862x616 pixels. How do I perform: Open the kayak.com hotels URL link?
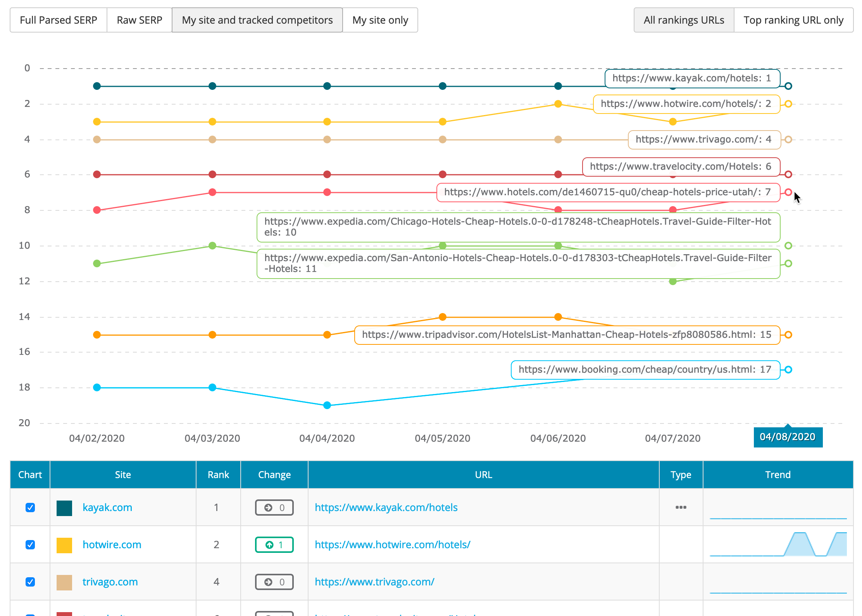click(x=386, y=508)
